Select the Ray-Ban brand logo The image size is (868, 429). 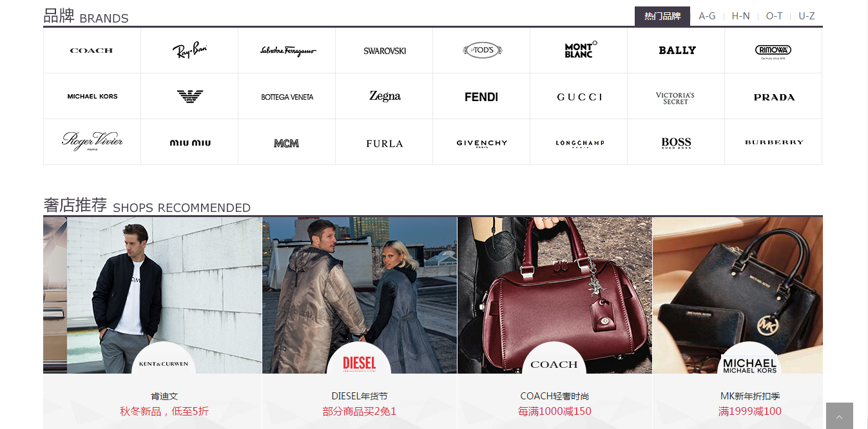(189, 50)
